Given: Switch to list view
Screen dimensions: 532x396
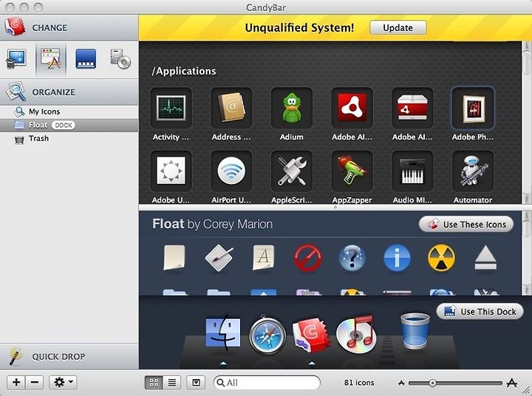Looking at the screenshot, I should pyautogui.click(x=172, y=383).
